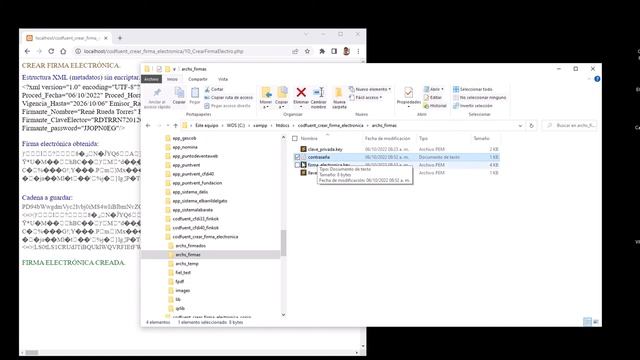Open the Abrir dropdown in the ribbon
This screenshot has width=640, height=360.
coord(433,89)
